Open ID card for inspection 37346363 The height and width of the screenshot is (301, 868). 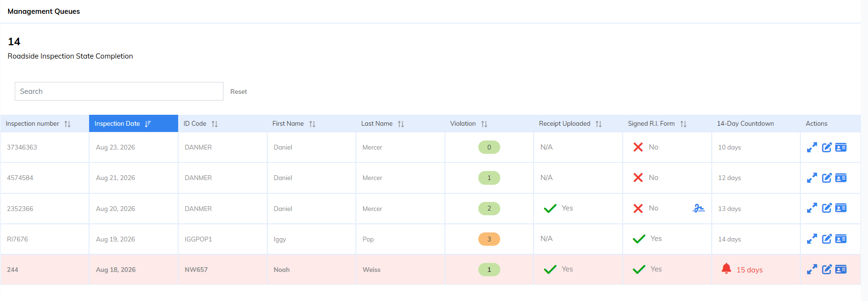[x=841, y=148]
